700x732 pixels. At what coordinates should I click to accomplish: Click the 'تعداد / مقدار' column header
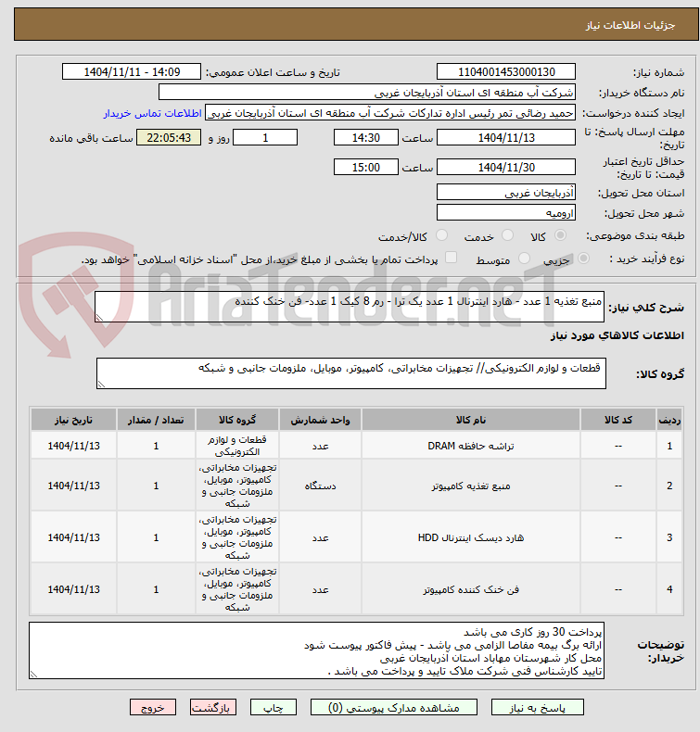pyautogui.click(x=156, y=420)
